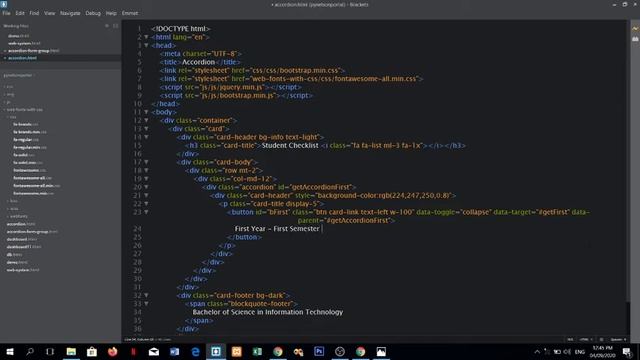Open fa-brands.min.css in the project tree
The height and width of the screenshot is (360, 640).
click(x=30, y=132)
